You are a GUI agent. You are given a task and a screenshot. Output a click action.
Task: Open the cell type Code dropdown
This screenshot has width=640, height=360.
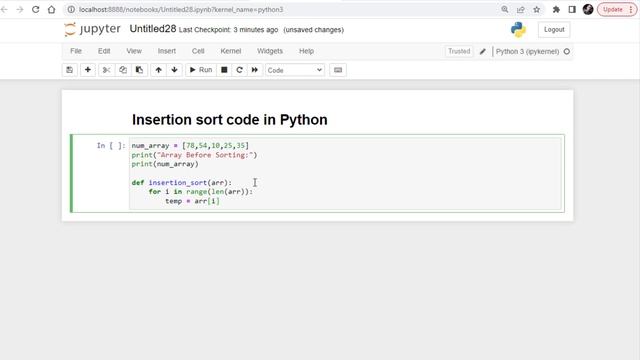295,70
